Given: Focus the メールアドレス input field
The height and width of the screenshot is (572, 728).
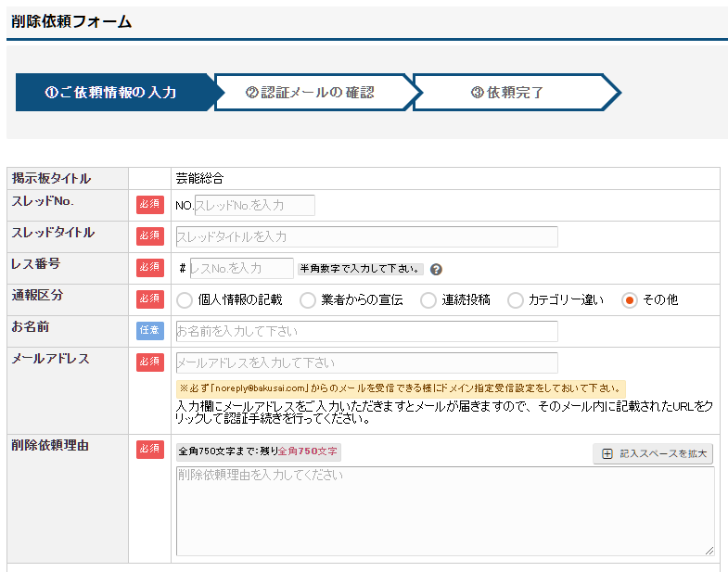Looking at the screenshot, I should (366, 362).
